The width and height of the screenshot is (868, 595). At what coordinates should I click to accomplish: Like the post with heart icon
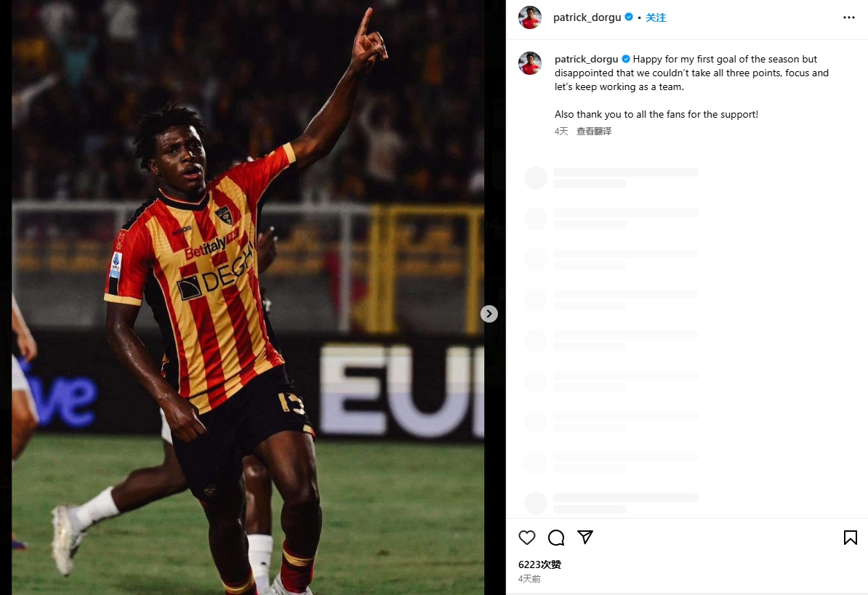(x=527, y=538)
